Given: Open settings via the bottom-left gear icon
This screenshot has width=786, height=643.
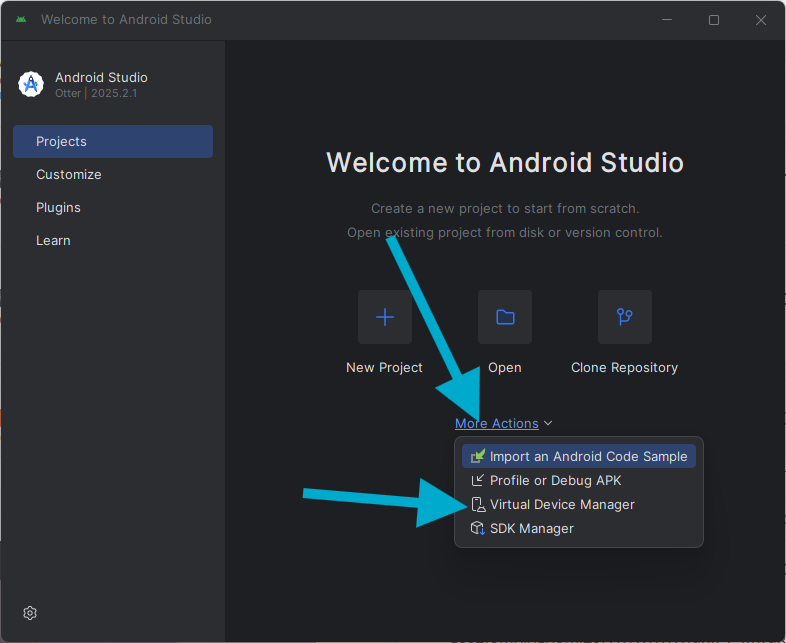Looking at the screenshot, I should pos(30,613).
